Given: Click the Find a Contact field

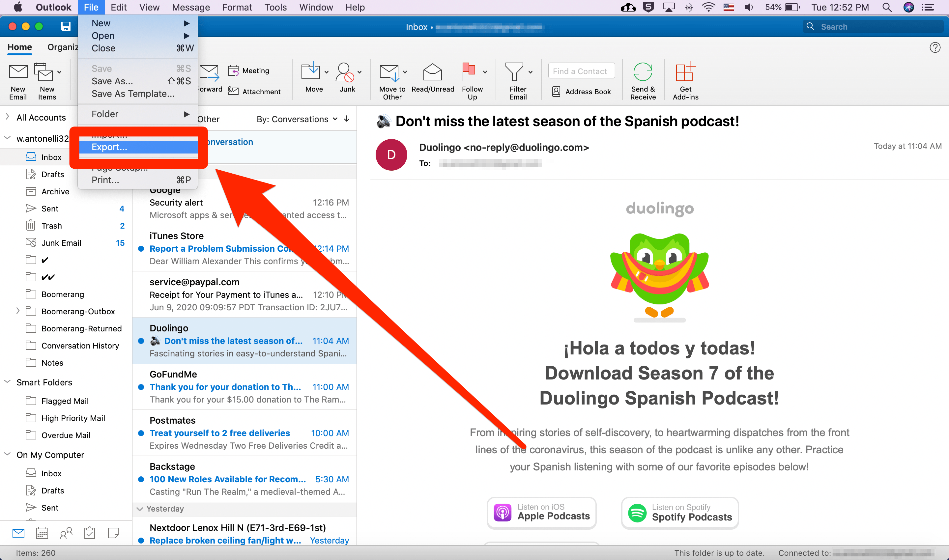Looking at the screenshot, I should coord(581,71).
